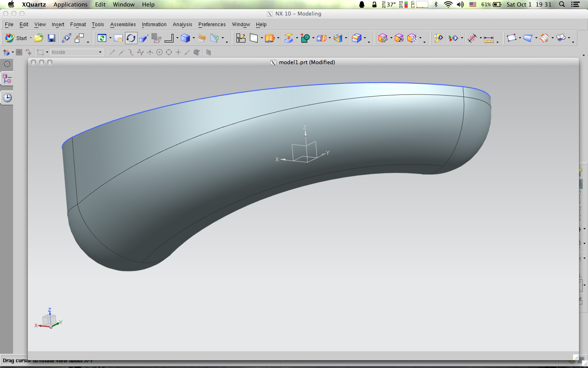Viewport: 588px width, 368px height.
Task: Expand the rectangle selection method dropdown
Action: (47, 52)
